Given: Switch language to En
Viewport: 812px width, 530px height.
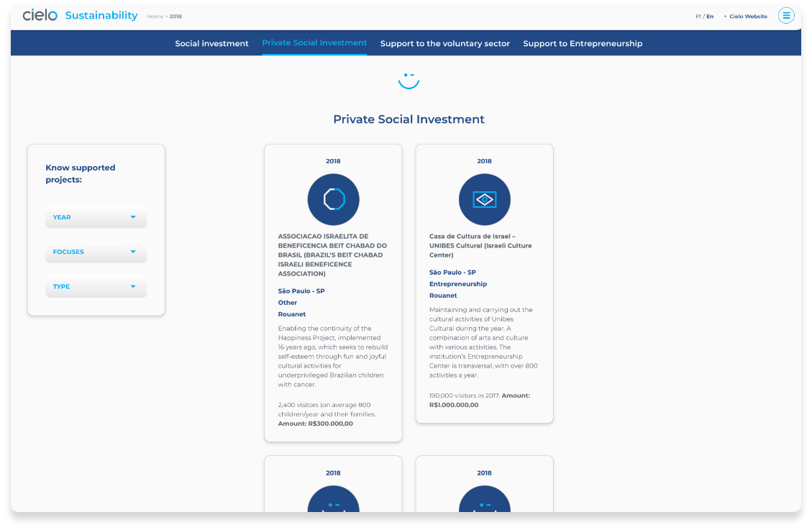Looking at the screenshot, I should (x=710, y=17).
